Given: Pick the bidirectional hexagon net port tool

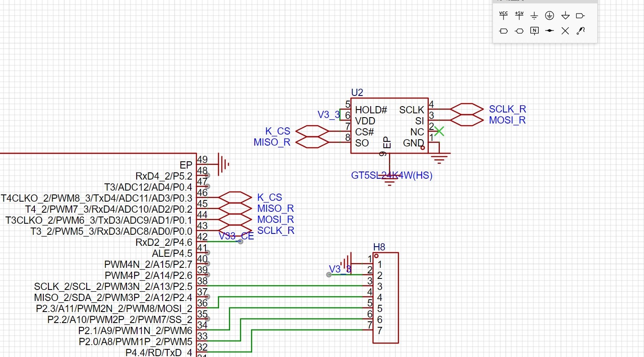Looking at the screenshot, I should tap(519, 31).
